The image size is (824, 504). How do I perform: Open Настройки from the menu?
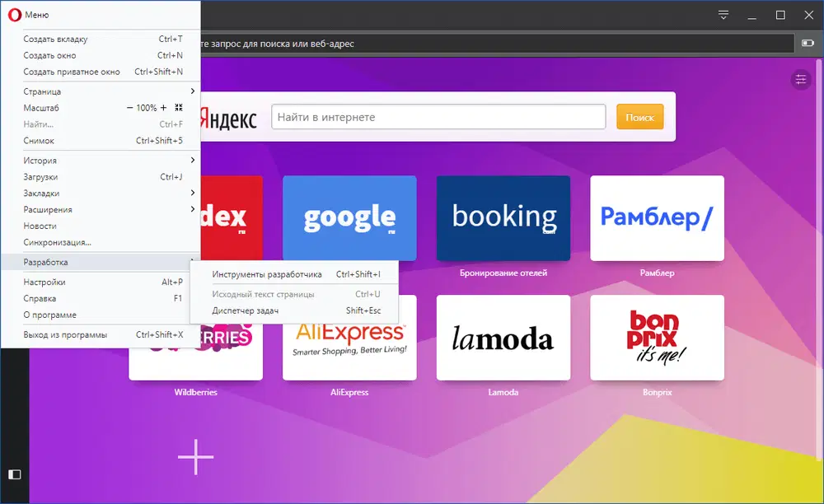click(x=101, y=282)
